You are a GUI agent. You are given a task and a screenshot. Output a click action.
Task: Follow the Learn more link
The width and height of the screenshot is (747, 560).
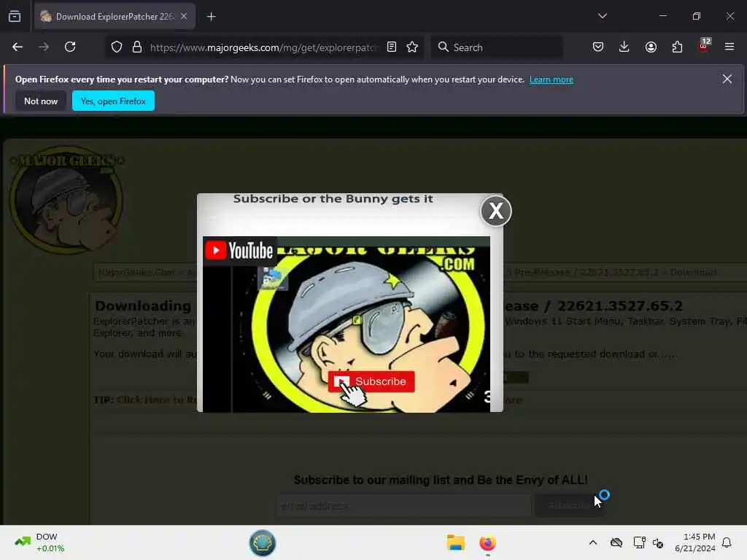coord(551,79)
